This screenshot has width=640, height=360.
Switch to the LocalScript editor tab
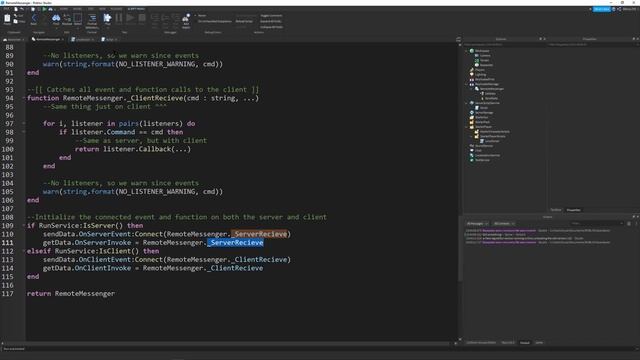(x=82, y=39)
